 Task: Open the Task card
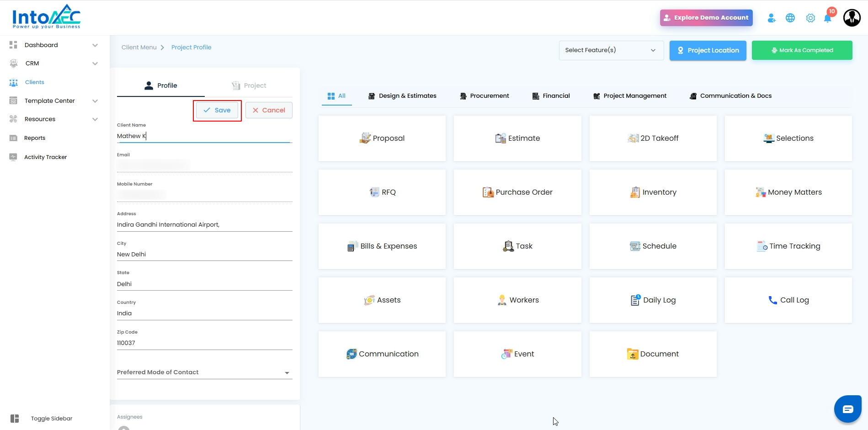point(517,246)
